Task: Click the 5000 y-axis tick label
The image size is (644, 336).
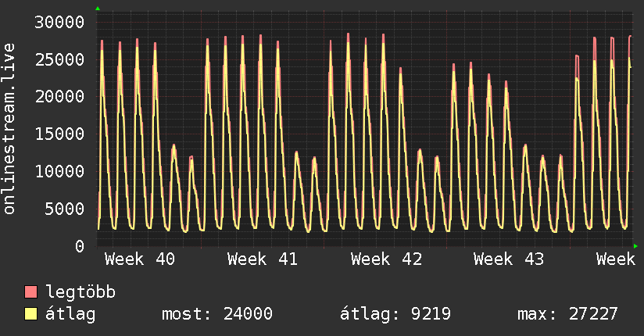Action: click(65, 209)
